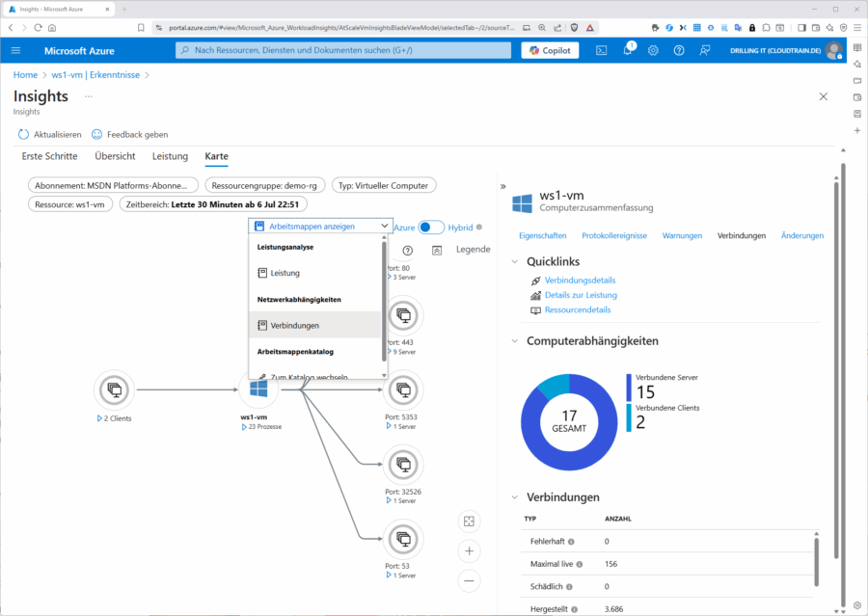Collapse the Computerabhängigkeiten section

515,341
